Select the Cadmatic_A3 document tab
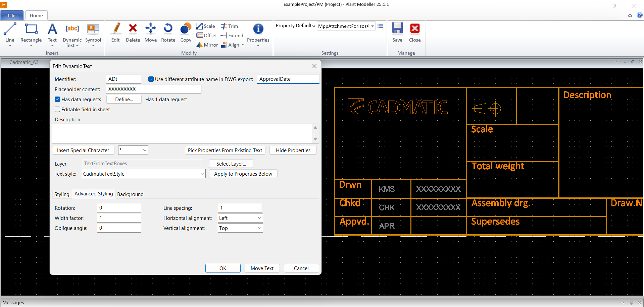The height and width of the screenshot is (307, 644). (24, 62)
